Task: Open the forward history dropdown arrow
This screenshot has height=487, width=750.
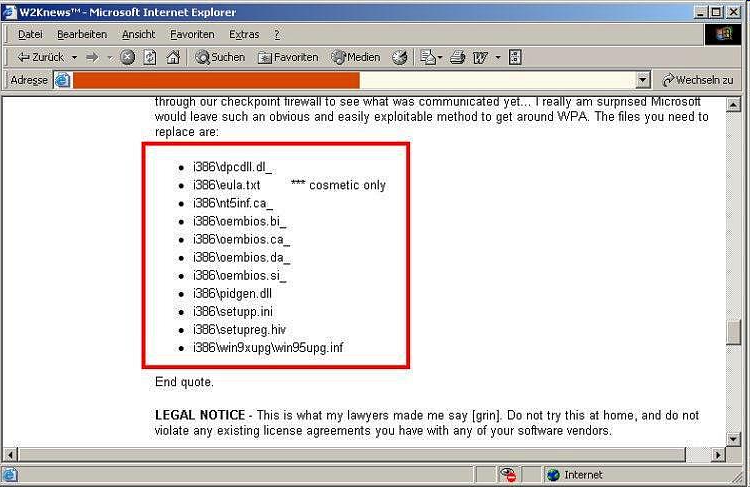Action: tap(110, 58)
